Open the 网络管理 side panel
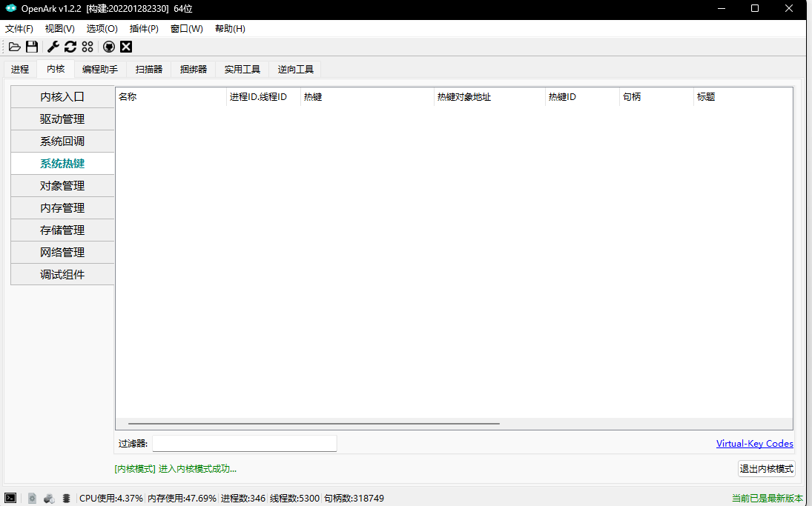The width and height of the screenshot is (812, 506). coord(62,253)
